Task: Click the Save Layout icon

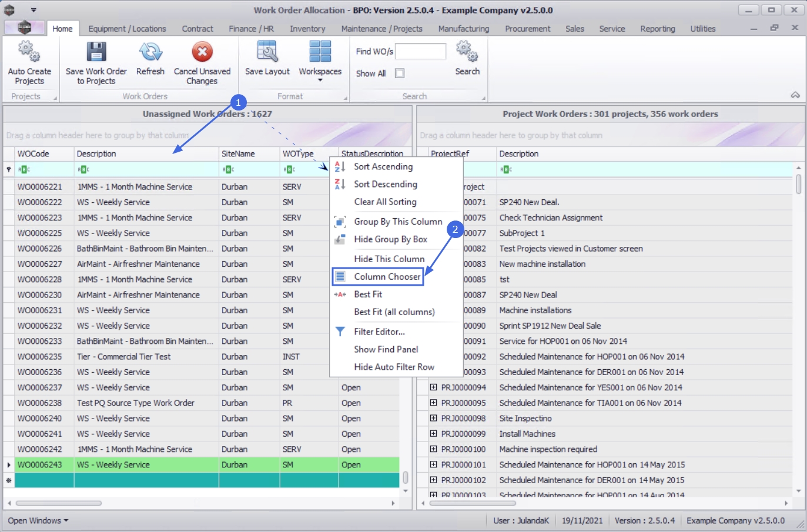Action: click(267, 52)
